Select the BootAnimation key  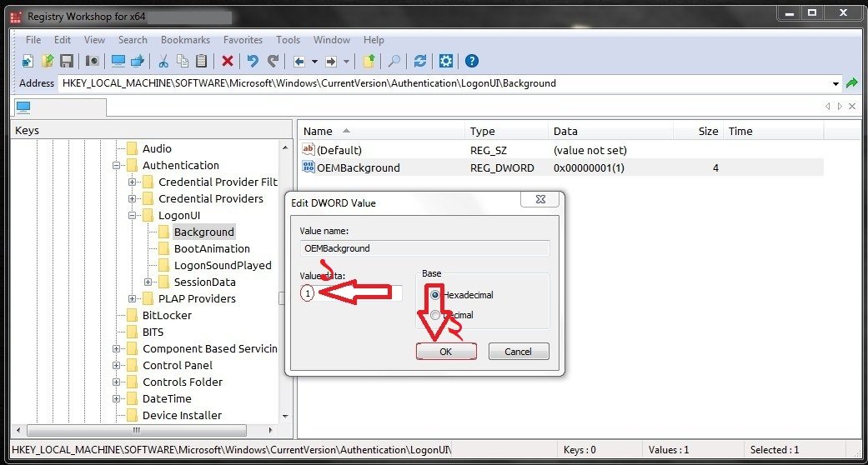click(212, 248)
